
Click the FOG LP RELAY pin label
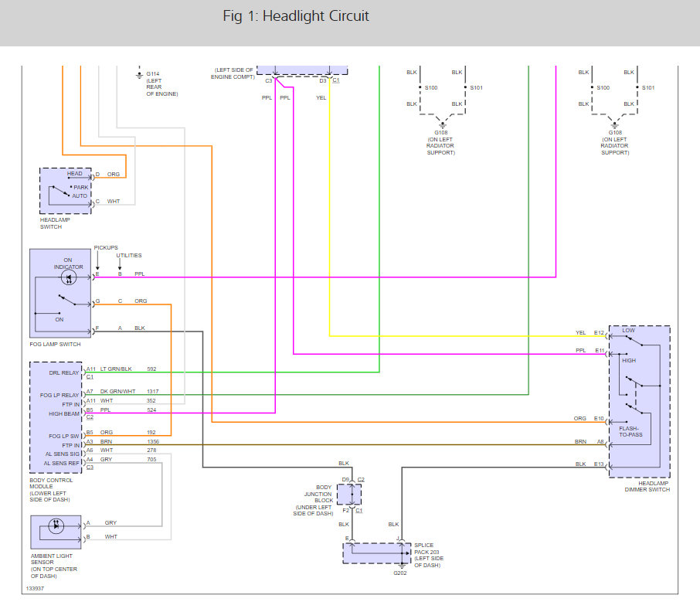click(x=59, y=395)
